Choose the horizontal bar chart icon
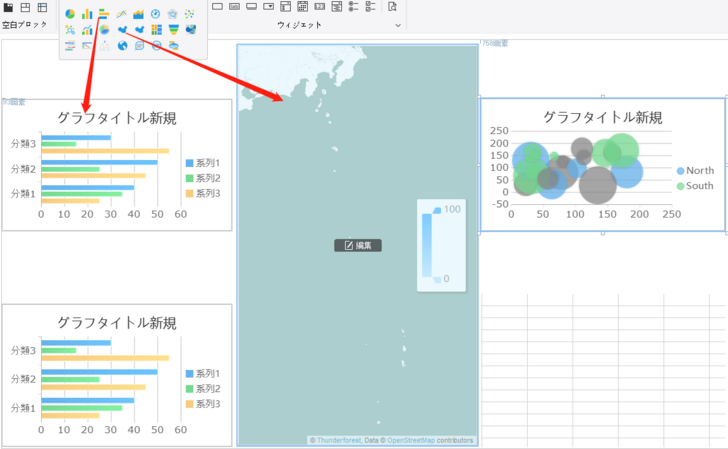This screenshot has width=728, height=449. pyautogui.click(x=104, y=14)
